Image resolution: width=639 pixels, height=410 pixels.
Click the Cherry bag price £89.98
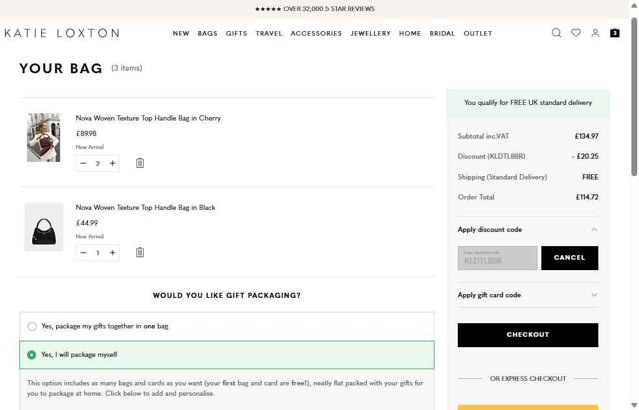coord(86,134)
